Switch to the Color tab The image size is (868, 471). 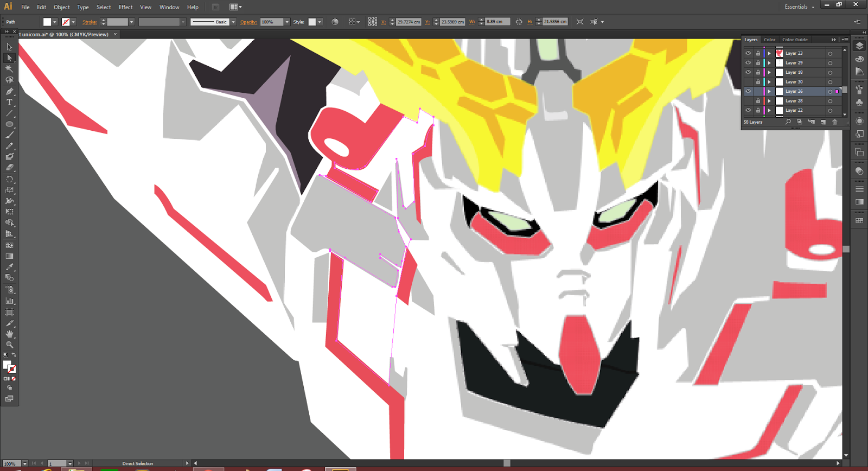(x=769, y=40)
